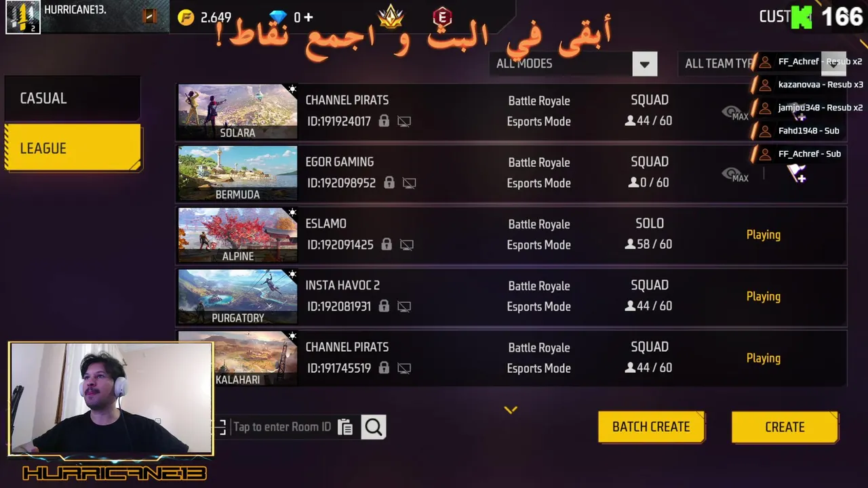The image size is (868, 488).
Task: Select the ALPINE map thumbnail of ESLAMO room
Action: [x=237, y=235]
